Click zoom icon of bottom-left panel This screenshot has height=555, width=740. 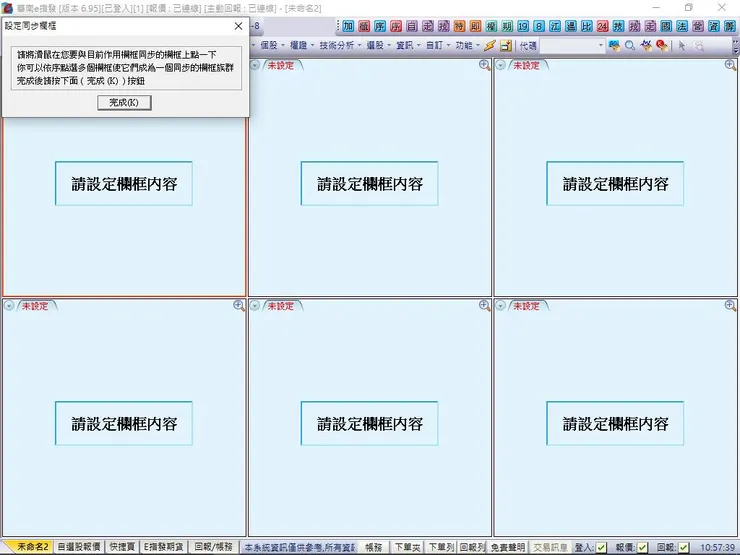tap(239, 306)
